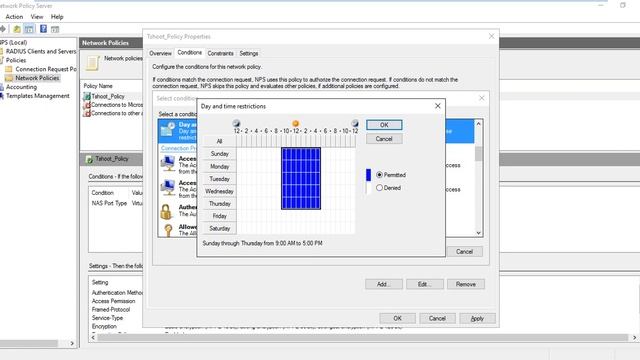
Task: Click the Connection Request Policies folder icon
Action: click(x=9, y=69)
